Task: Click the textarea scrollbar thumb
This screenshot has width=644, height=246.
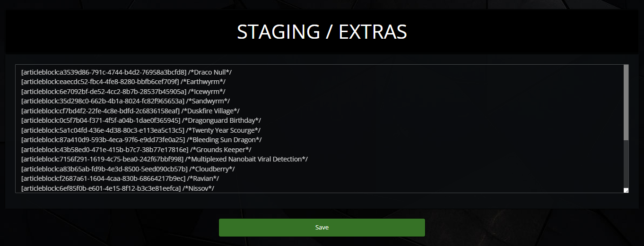Action: (x=626, y=103)
